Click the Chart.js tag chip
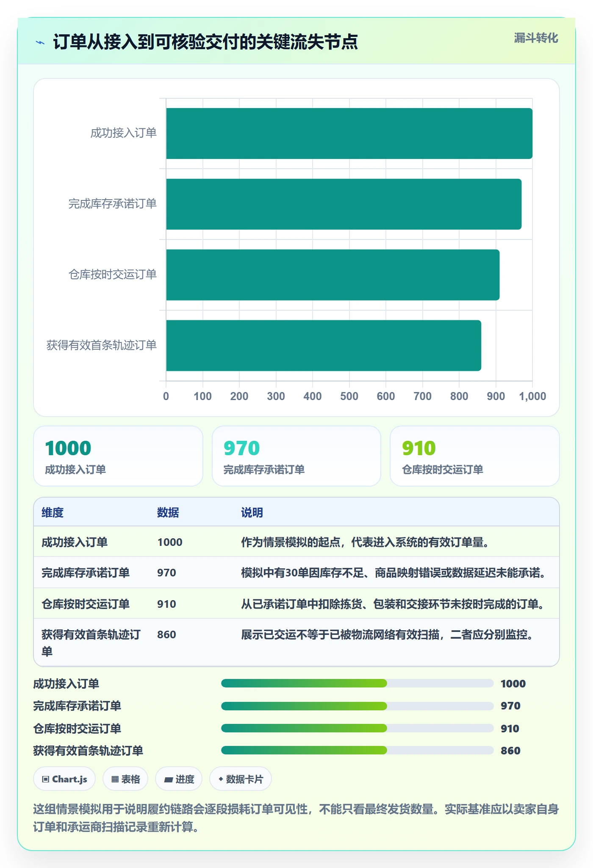 (64, 779)
